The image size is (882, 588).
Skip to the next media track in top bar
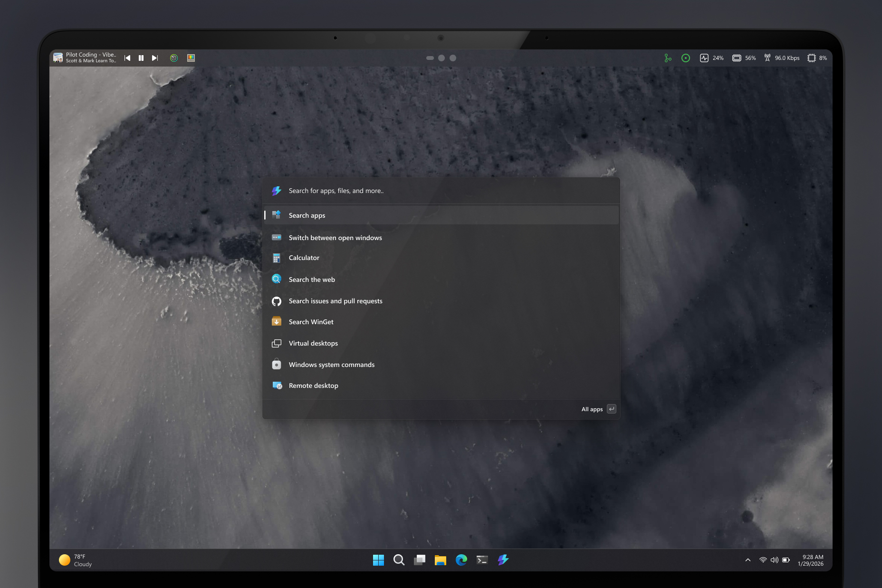tap(154, 58)
